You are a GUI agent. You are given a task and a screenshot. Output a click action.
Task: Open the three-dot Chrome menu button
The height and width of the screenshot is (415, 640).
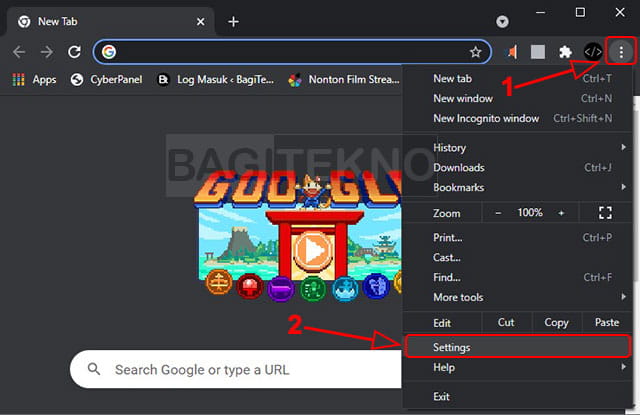click(x=621, y=52)
